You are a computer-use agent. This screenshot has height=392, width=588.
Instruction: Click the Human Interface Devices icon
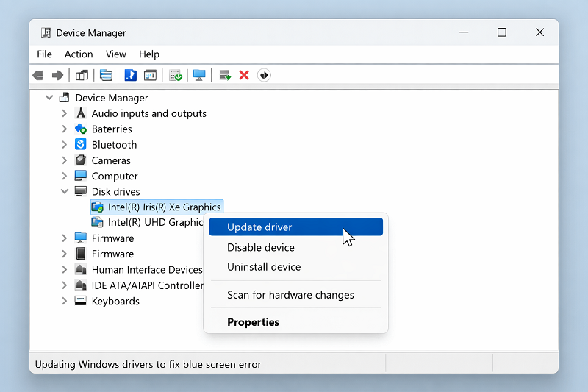(81, 269)
